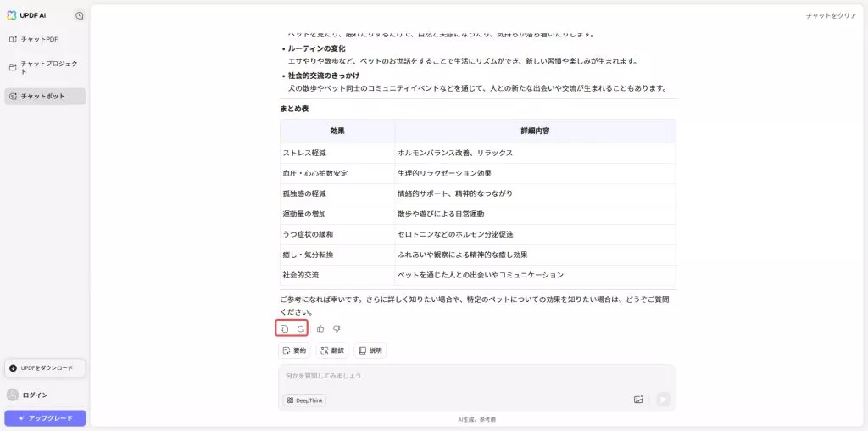Click the AI生成、参考用 footer note

click(476, 420)
